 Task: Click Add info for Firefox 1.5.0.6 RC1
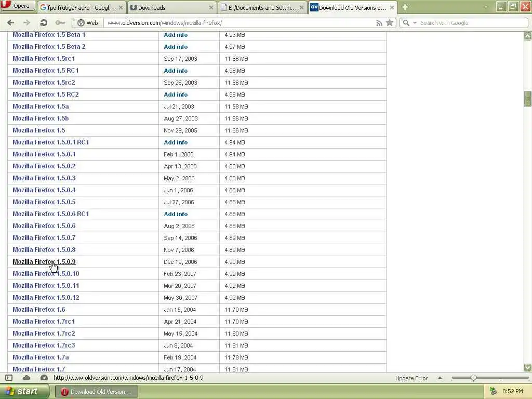coord(176,214)
